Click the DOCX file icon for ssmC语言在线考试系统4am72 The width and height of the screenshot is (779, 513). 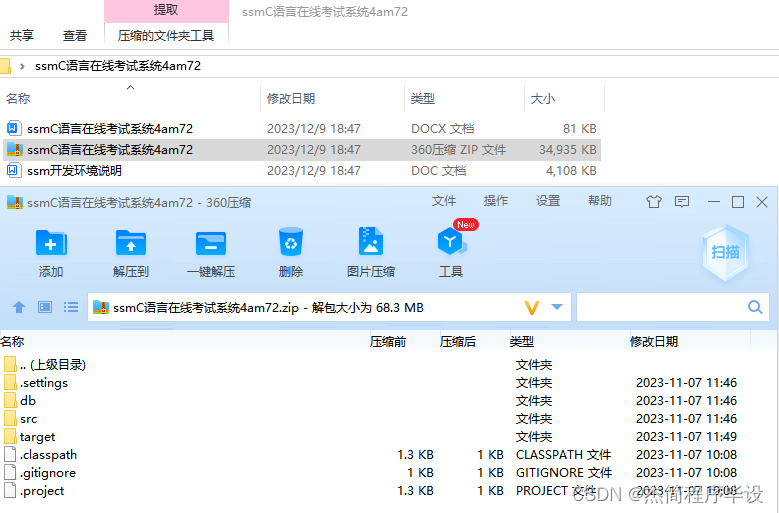[13, 129]
